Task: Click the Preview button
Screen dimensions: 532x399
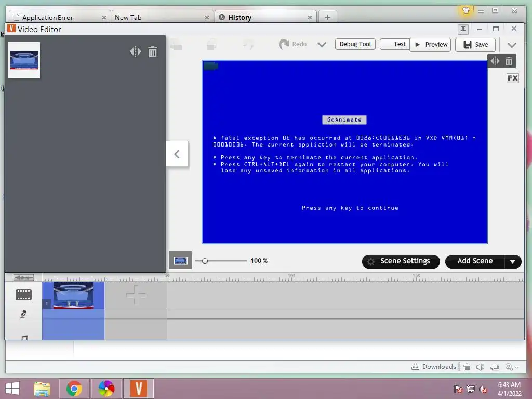Action: [430, 45]
